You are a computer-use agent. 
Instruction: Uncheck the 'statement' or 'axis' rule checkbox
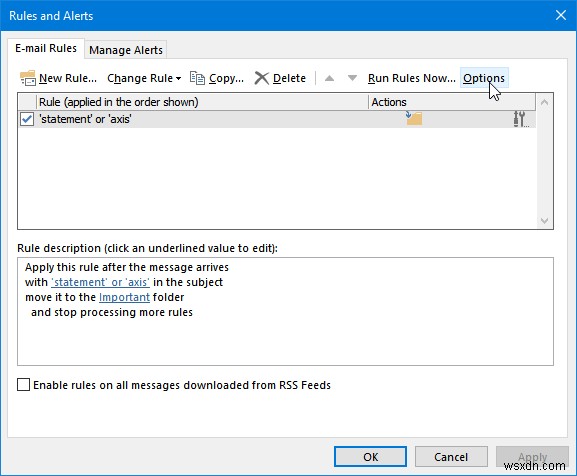(27, 119)
